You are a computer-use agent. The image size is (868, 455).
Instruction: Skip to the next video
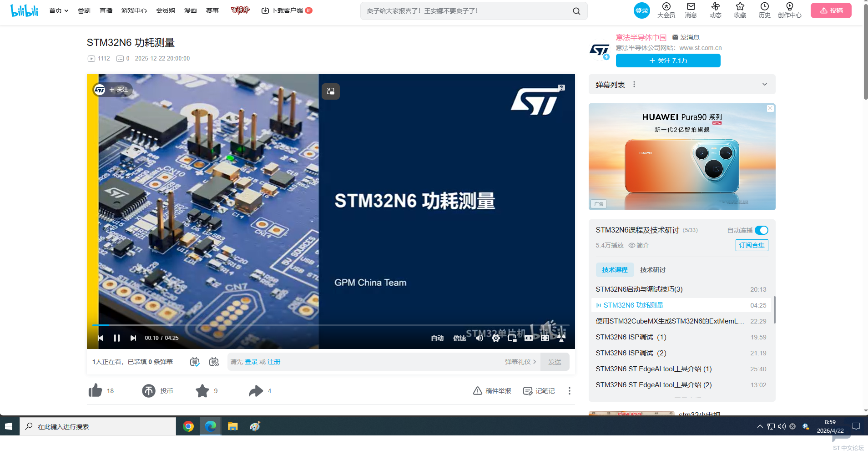coord(133,338)
